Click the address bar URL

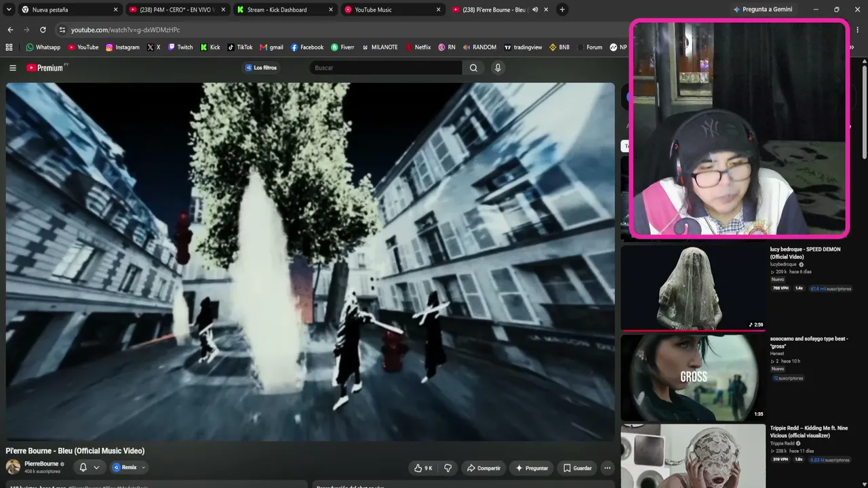[x=125, y=30]
